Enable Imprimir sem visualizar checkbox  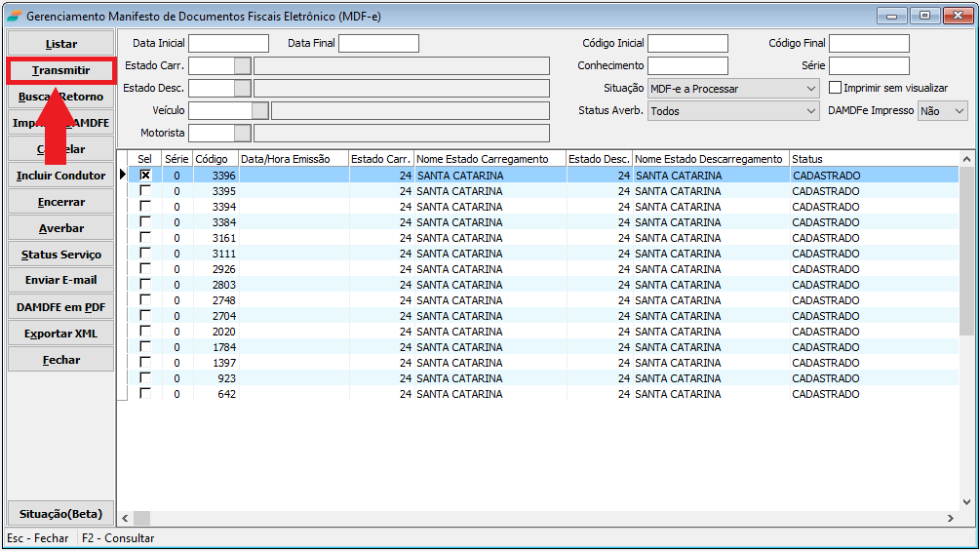click(x=835, y=88)
